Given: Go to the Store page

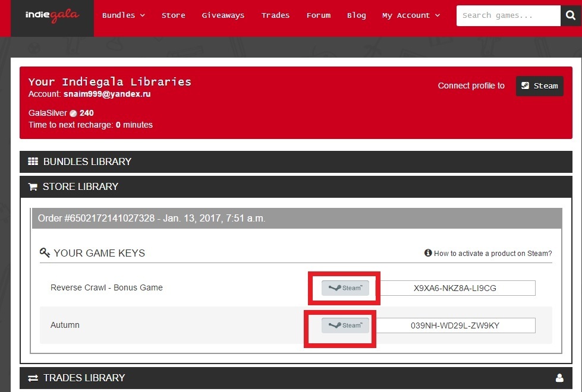Looking at the screenshot, I should point(173,15).
